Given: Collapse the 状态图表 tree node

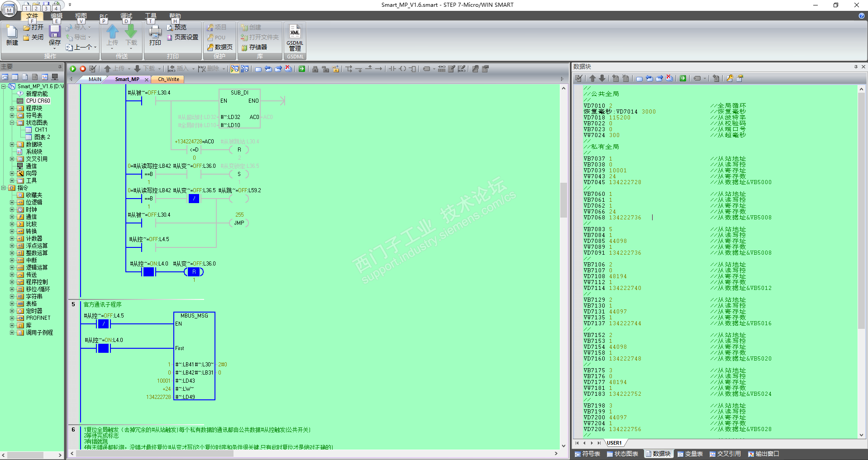Looking at the screenshot, I should click(12, 123).
